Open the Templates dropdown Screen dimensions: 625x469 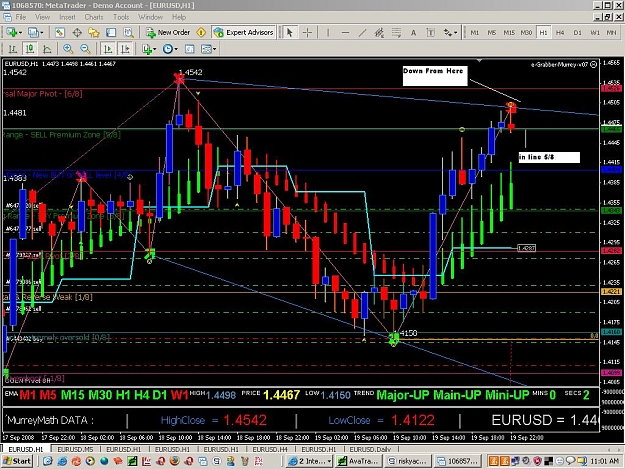(x=208, y=49)
